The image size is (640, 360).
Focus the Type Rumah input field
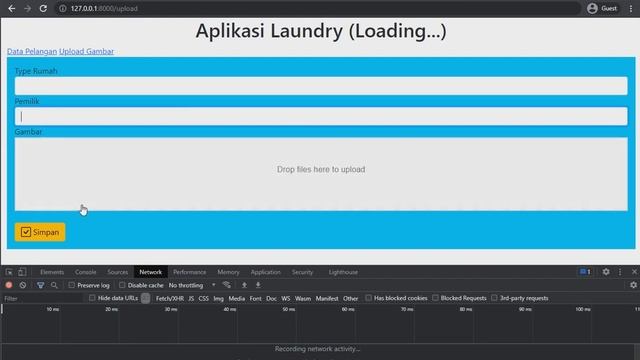pyautogui.click(x=321, y=86)
